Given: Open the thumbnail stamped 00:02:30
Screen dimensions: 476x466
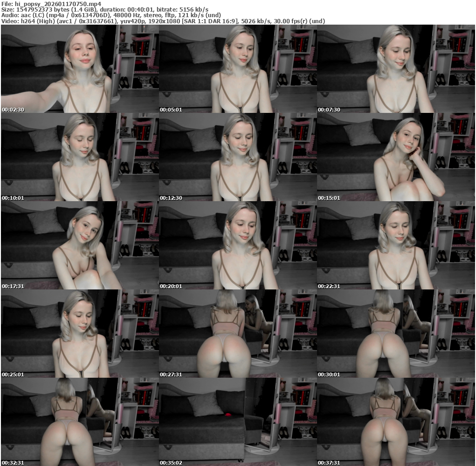Looking at the screenshot, I should [80, 69].
